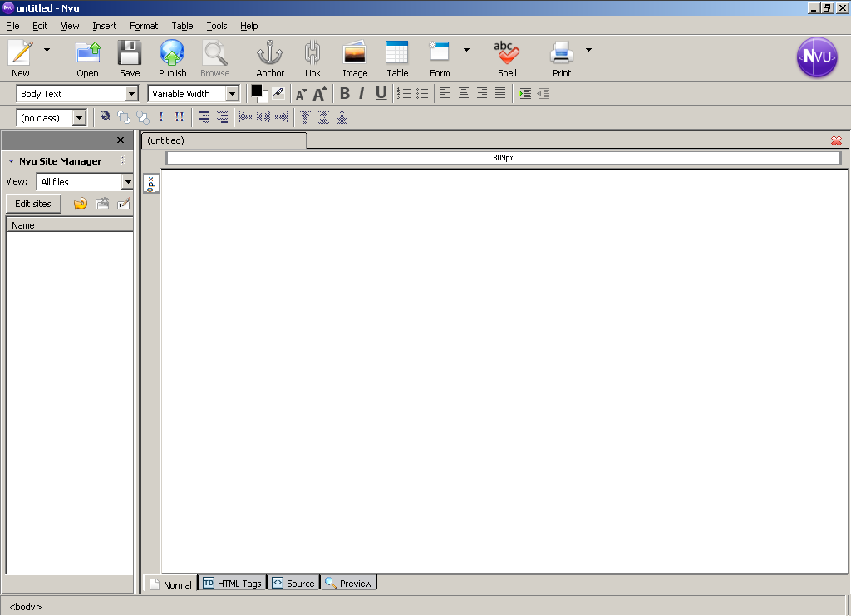Toggle italic formatting
This screenshot has height=616, width=851.
click(x=362, y=93)
